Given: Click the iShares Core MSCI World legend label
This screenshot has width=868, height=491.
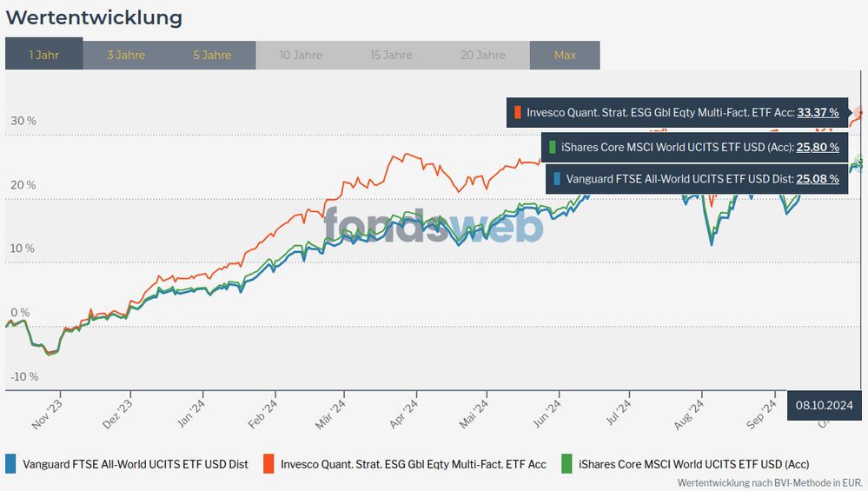Looking at the screenshot, I should (x=693, y=464).
